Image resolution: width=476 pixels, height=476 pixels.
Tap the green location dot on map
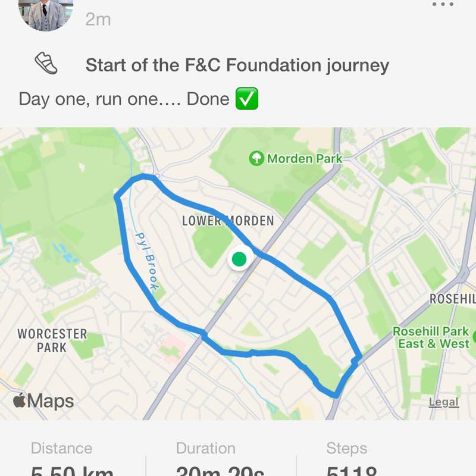point(239,259)
